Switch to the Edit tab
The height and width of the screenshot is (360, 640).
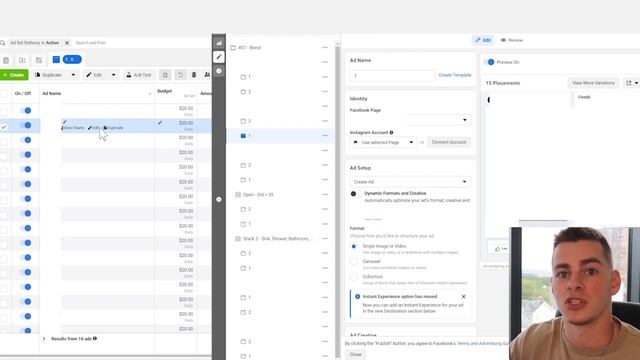coord(483,40)
